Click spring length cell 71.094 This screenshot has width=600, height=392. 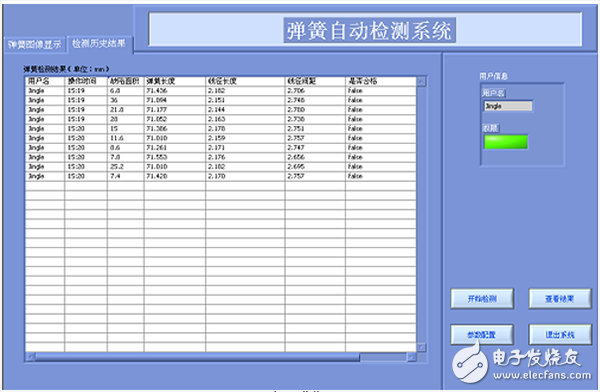tap(175, 100)
